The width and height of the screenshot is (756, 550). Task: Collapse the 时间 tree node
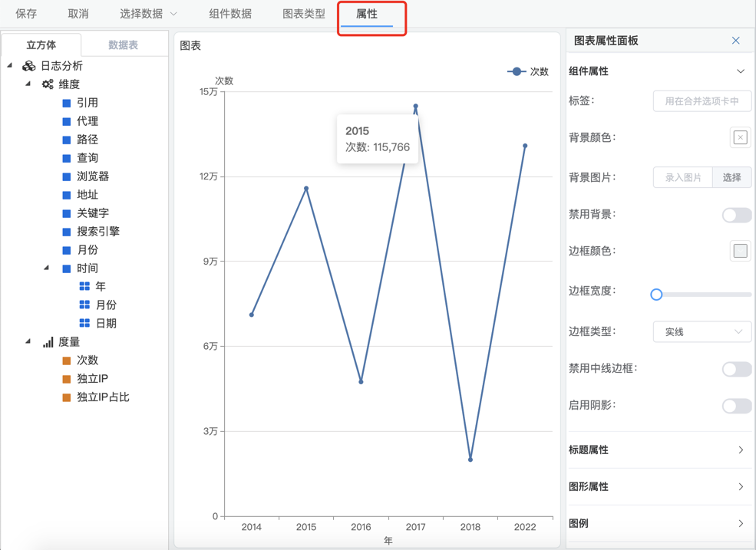coord(46,268)
